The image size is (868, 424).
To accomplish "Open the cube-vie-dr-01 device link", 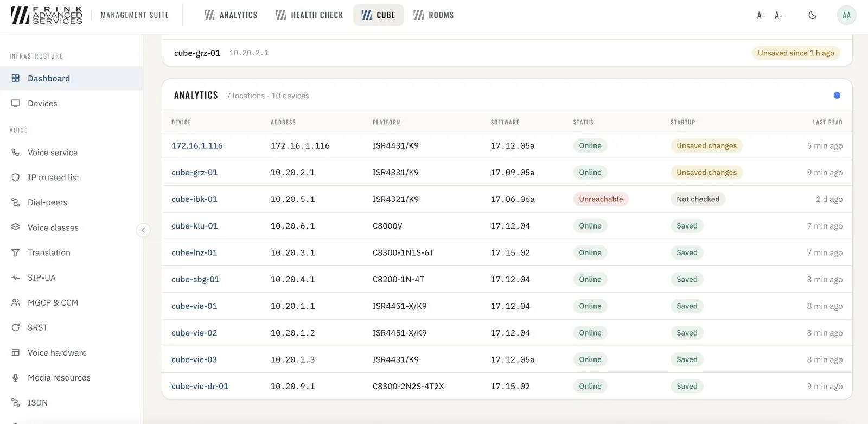I will 200,387.
